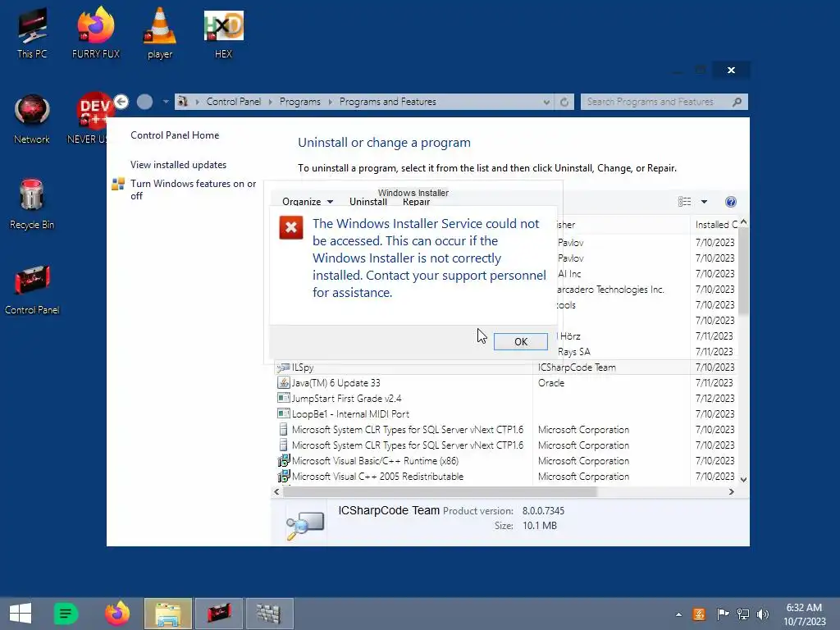This screenshot has width=840, height=630.
Task: Click the Oracle publisher cell
Action: 551,383
